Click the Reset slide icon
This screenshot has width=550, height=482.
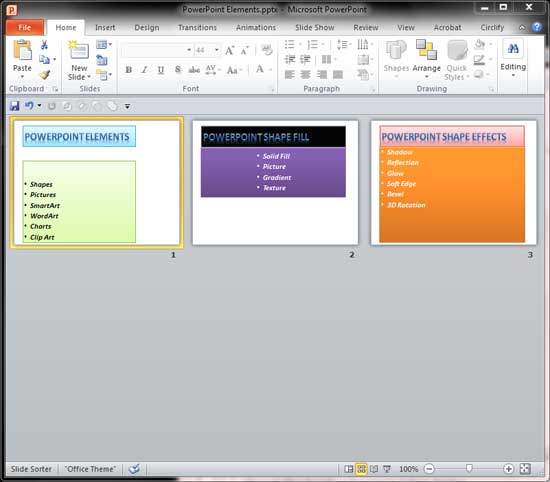click(102, 60)
